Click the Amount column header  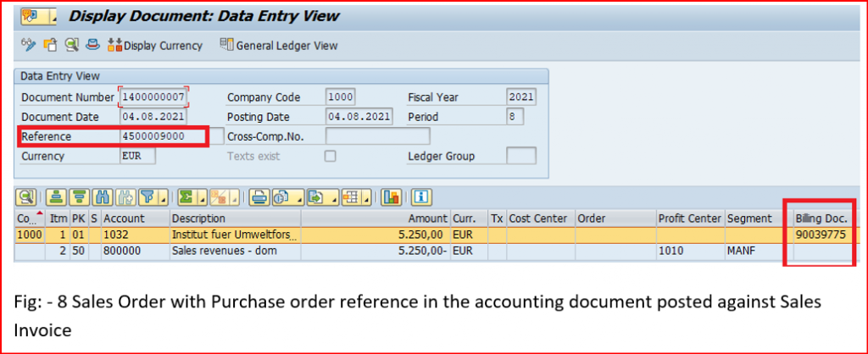[376, 218]
